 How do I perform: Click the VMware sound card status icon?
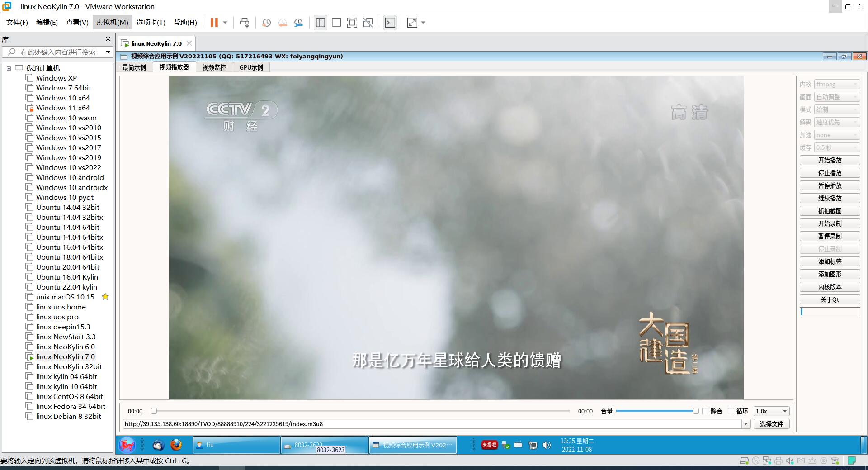790,461
